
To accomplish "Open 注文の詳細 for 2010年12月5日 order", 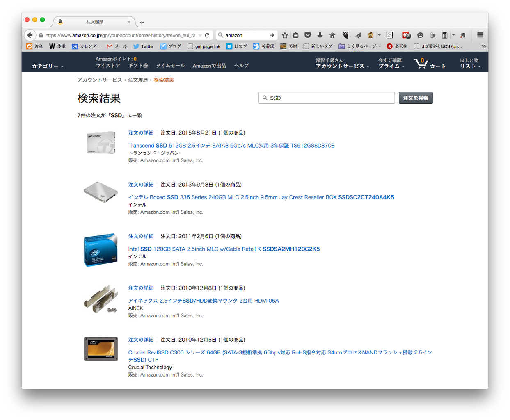I will 141,340.
